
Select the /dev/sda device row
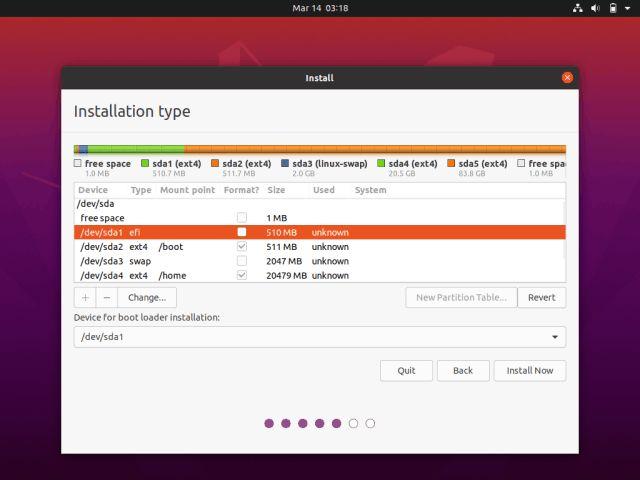[x=320, y=204]
